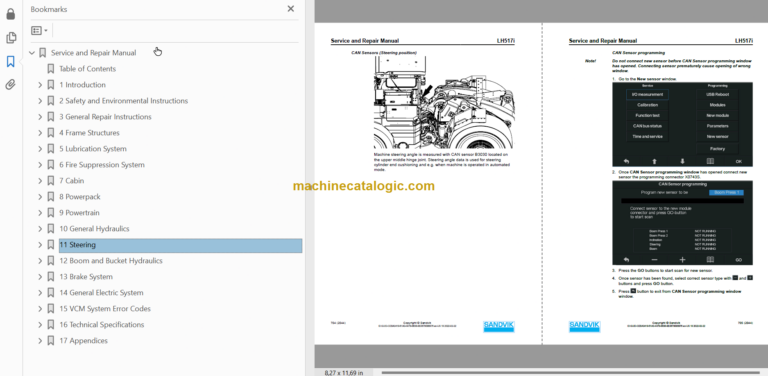Go to 8 Powerpack section
This screenshot has width=768, height=376.
[80, 197]
